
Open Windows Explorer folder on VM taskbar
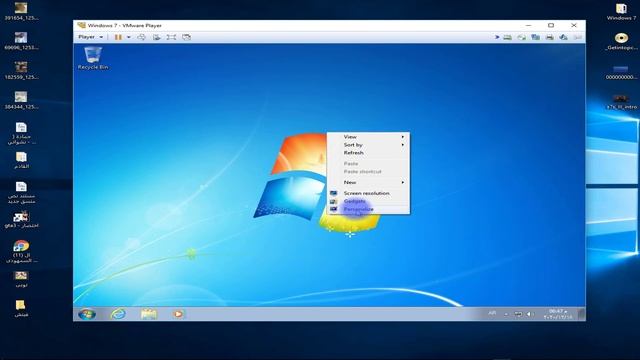pos(149,314)
